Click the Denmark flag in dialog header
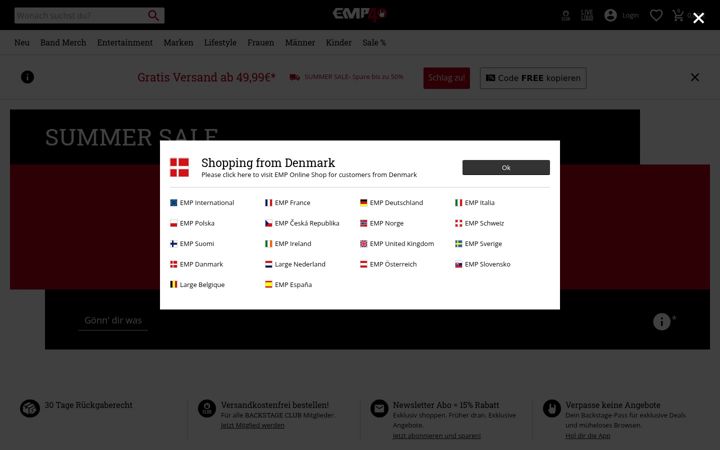The image size is (720, 450). pos(180,168)
